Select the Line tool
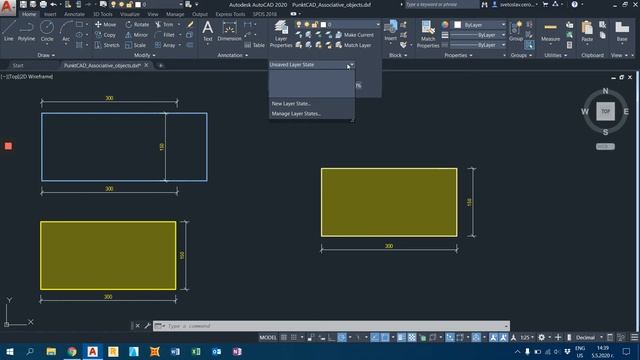 click(x=9, y=31)
